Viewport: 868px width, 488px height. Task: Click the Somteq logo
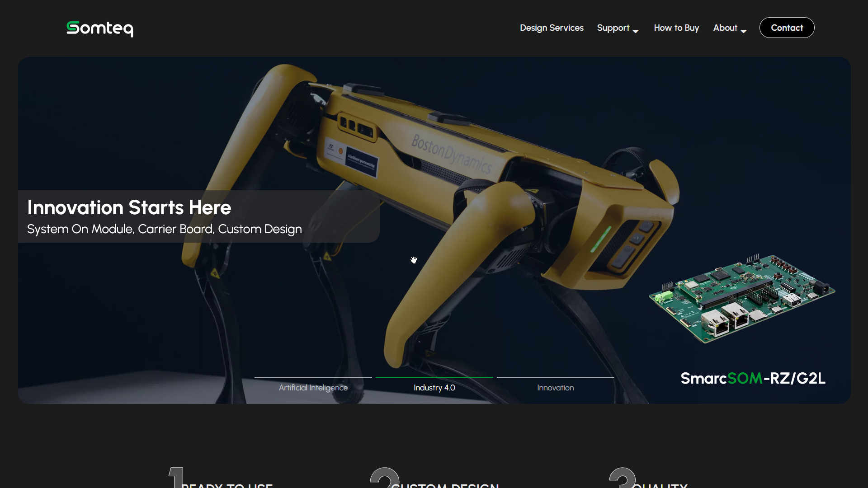tap(100, 28)
